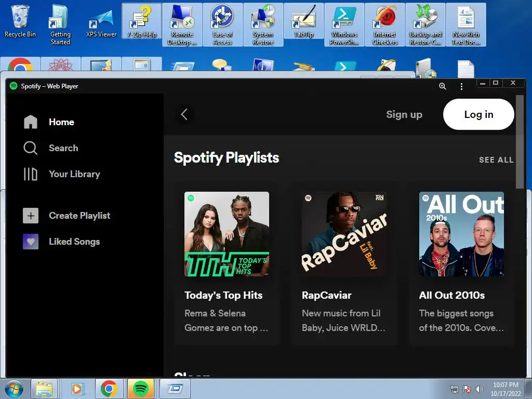Open the Today's Top Hits cover art
This screenshot has width=532, height=399.
pos(227,234)
